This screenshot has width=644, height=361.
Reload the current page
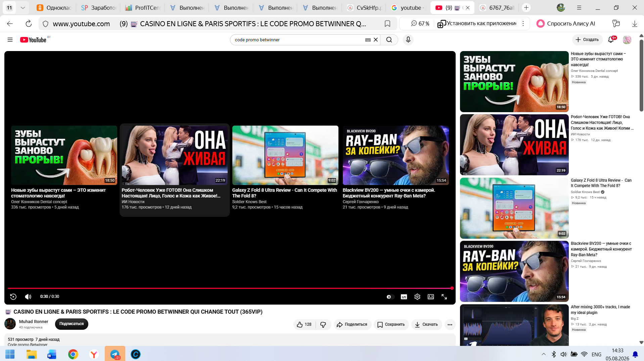point(29,24)
